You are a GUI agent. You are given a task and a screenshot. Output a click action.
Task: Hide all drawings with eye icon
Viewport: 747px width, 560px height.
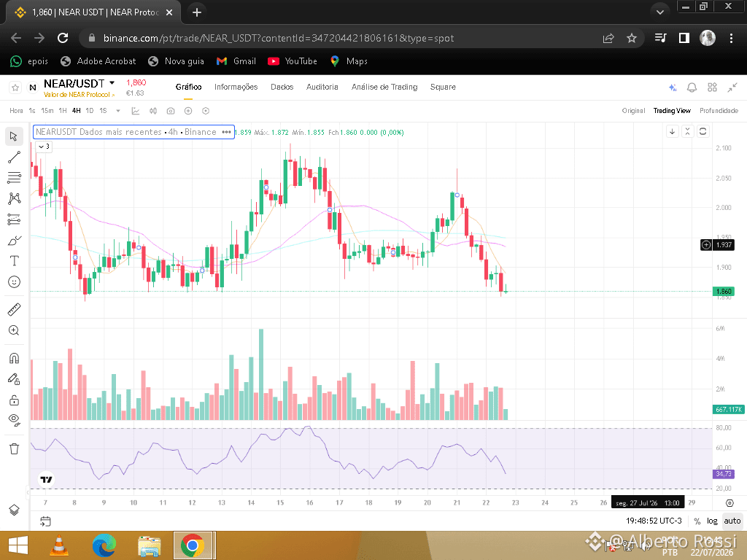[14, 420]
